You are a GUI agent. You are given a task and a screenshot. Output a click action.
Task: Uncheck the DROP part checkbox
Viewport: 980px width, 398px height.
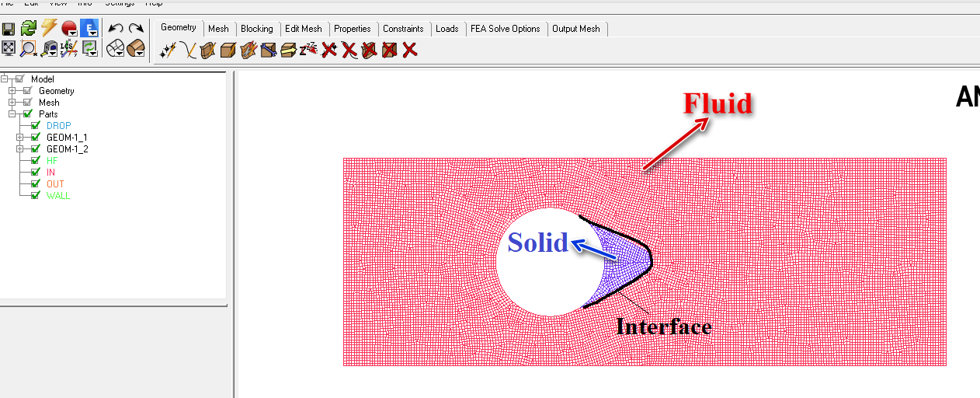pyautogui.click(x=35, y=126)
